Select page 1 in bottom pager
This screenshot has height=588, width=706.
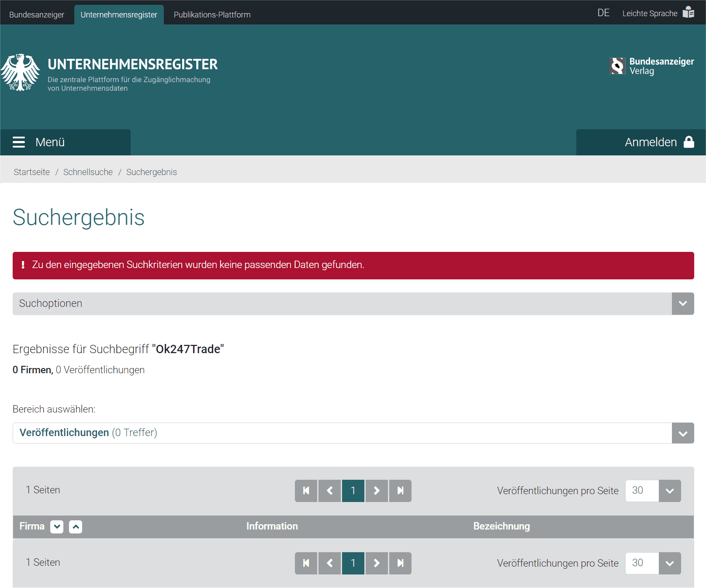pyautogui.click(x=353, y=564)
